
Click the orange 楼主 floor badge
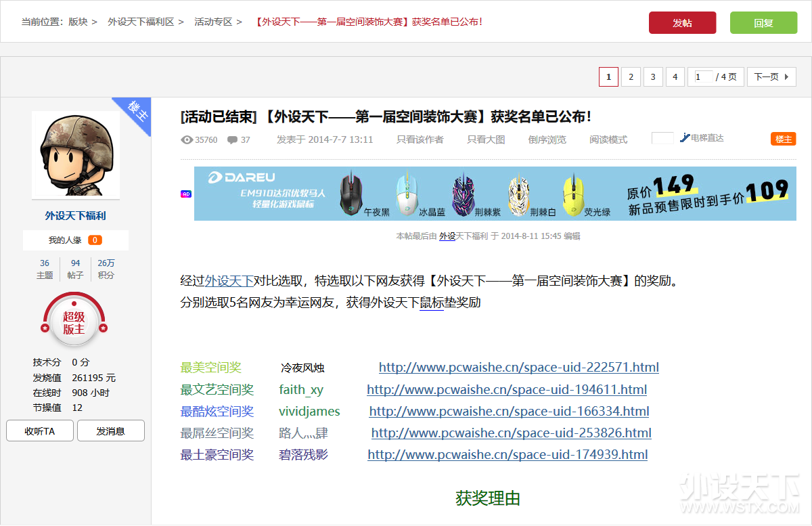tap(783, 139)
